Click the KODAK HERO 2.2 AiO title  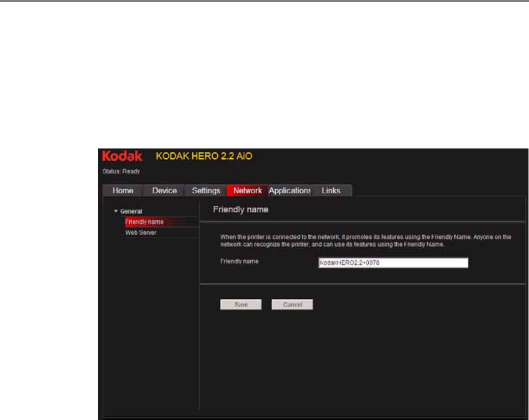tap(204, 156)
